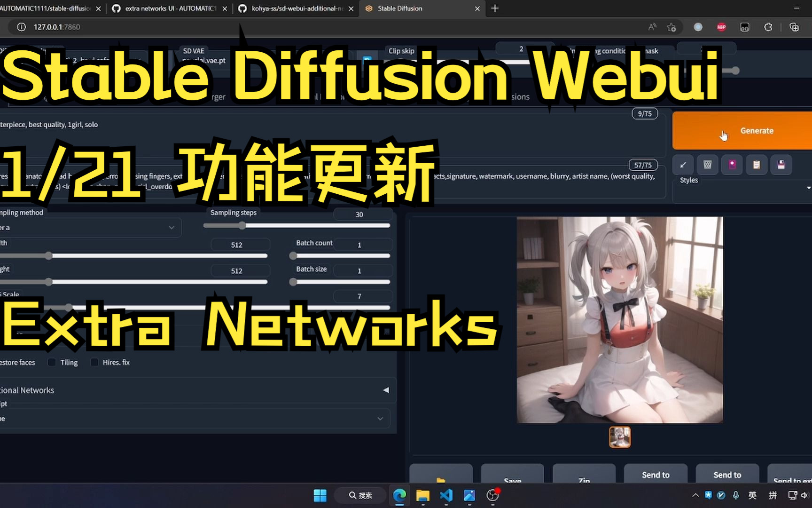
Task: Open Extra Networks with the pink card icon
Action: coord(732,165)
